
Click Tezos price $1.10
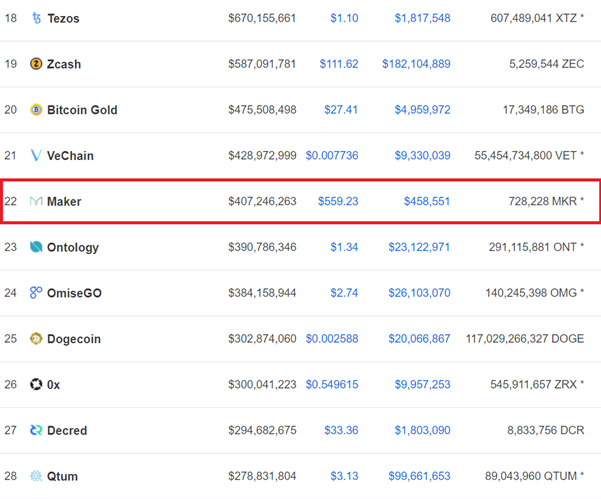click(x=344, y=18)
